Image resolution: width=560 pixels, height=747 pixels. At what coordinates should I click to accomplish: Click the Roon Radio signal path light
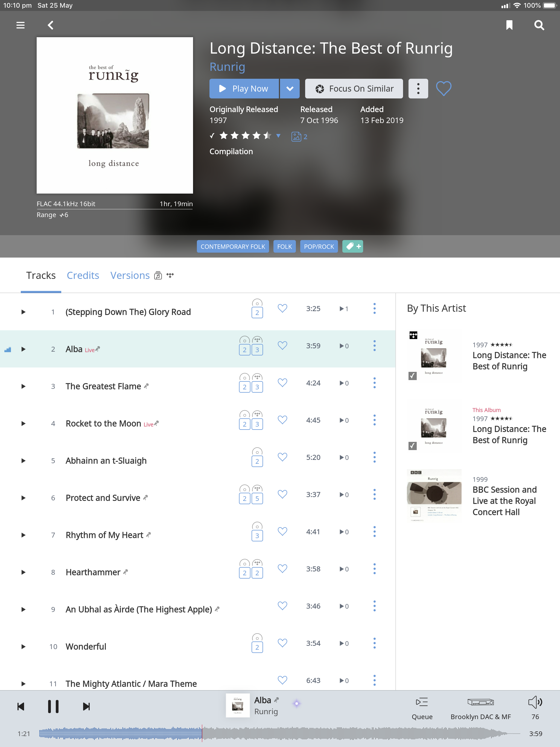tap(297, 704)
